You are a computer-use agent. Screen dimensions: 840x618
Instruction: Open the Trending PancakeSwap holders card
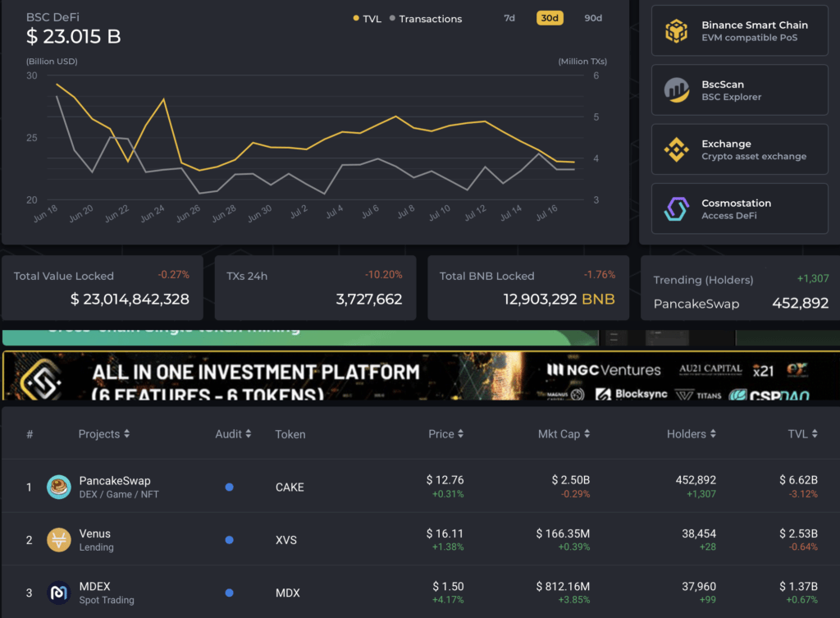(x=741, y=292)
